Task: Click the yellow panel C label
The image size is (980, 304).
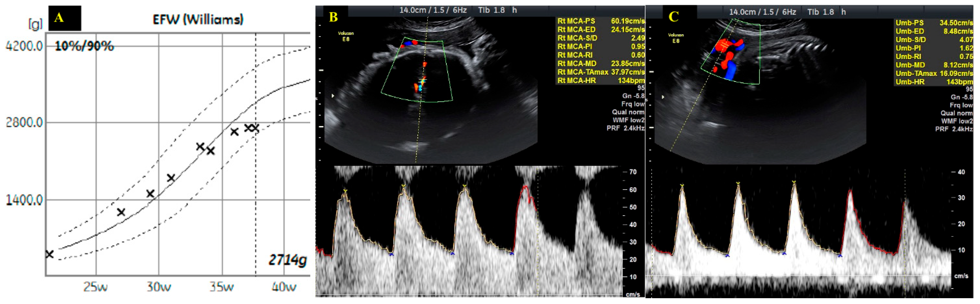Action: (x=673, y=16)
